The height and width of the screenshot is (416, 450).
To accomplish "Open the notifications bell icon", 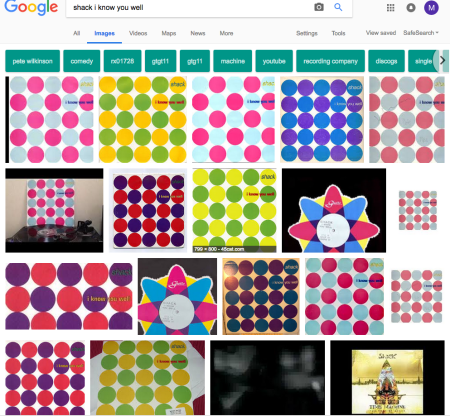I will coord(411,7).
